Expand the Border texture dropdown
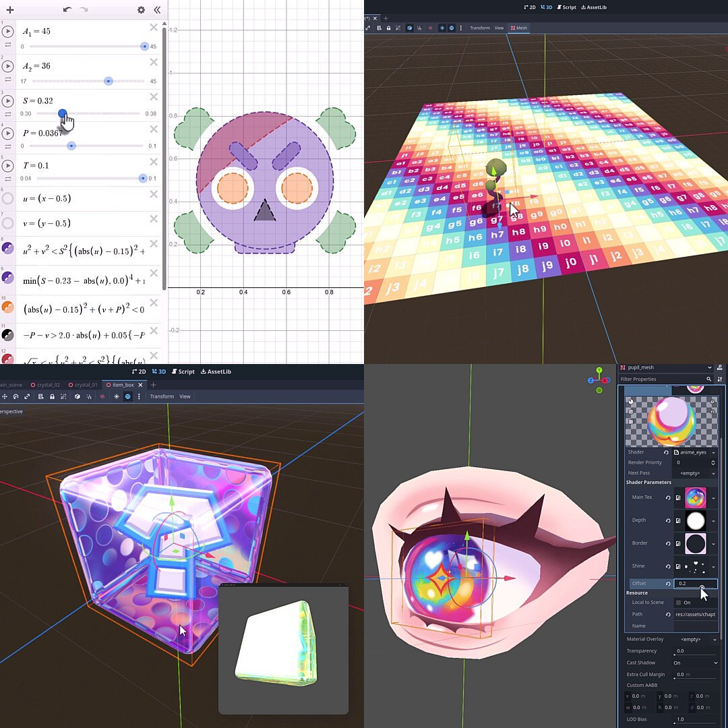Image resolution: width=728 pixels, height=728 pixels. (x=713, y=543)
